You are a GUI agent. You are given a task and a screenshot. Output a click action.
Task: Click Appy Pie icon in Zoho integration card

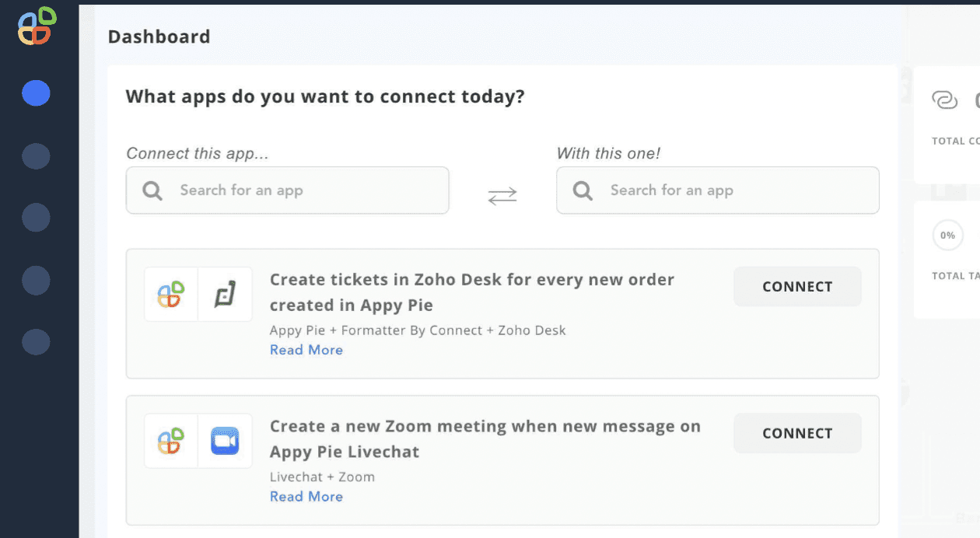click(x=171, y=294)
